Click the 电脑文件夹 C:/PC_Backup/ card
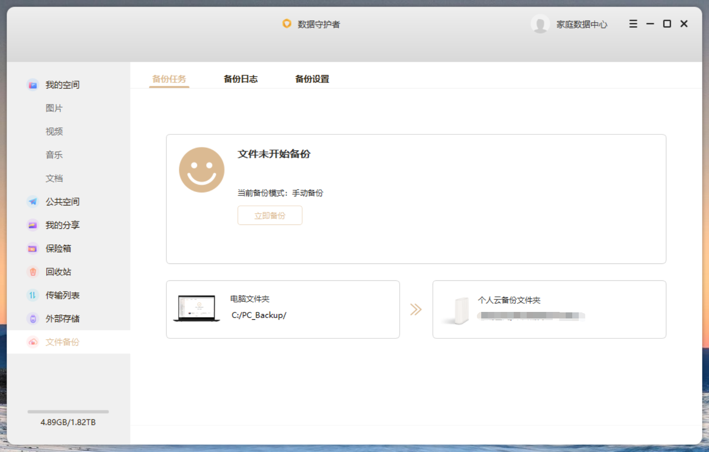This screenshot has width=709, height=452. (x=283, y=309)
